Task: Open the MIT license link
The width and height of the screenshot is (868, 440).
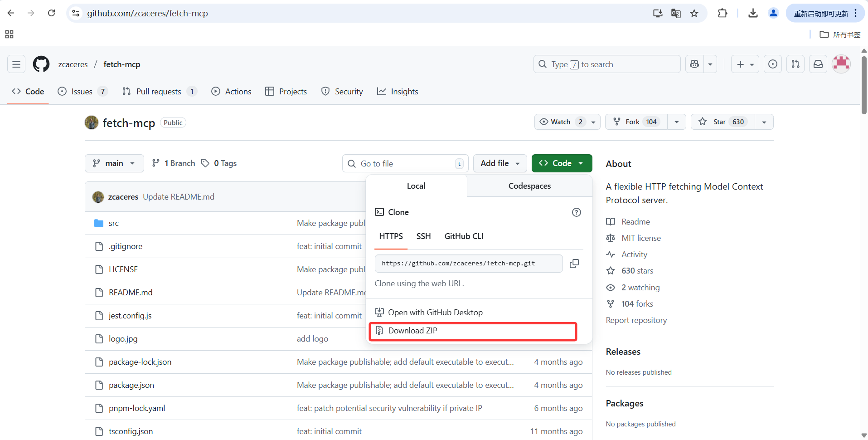Action: pyautogui.click(x=641, y=238)
